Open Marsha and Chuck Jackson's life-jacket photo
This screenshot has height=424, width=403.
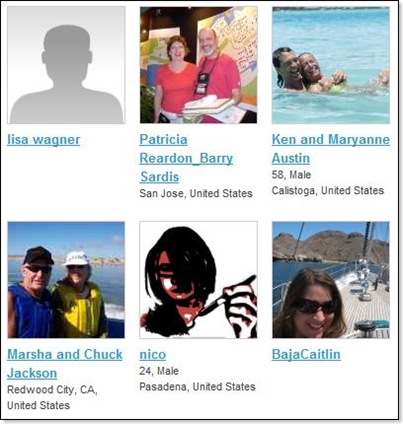(66, 280)
